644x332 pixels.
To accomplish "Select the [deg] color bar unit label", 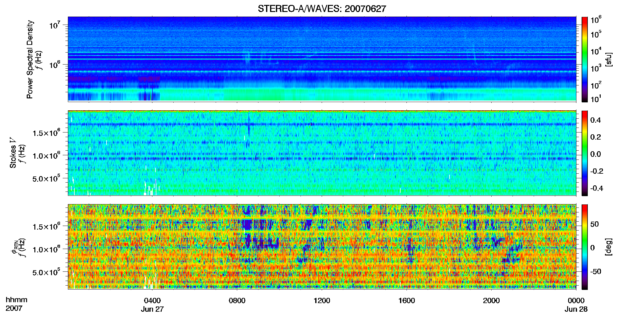I will coord(609,247).
